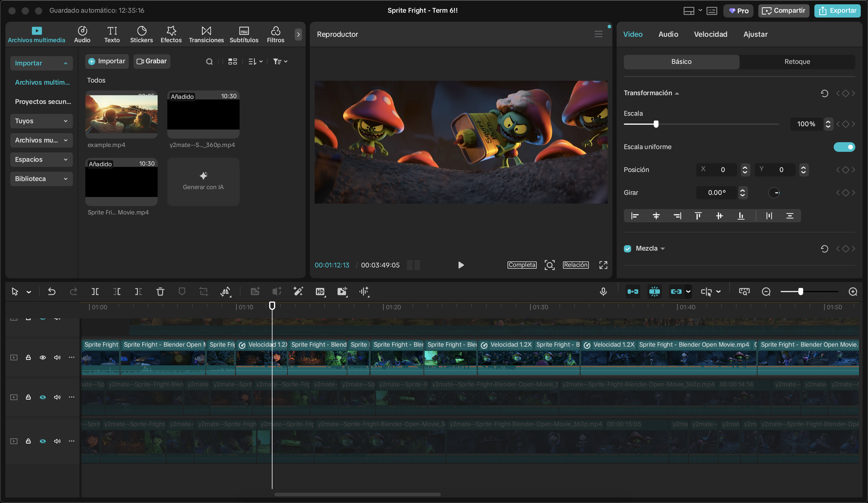Image resolution: width=868 pixels, height=503 pixels.
Task: Click the Girar angle input field
Action: click(717, 193)
